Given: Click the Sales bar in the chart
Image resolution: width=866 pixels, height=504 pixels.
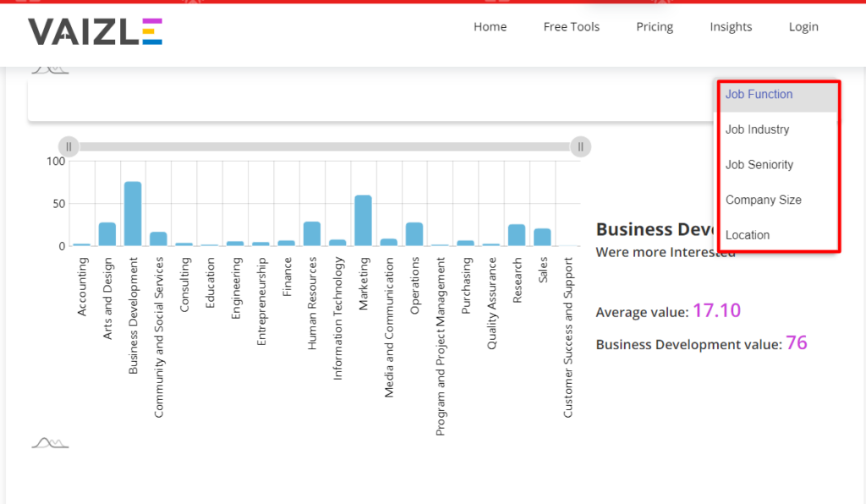Looking at the screenshot, I should 542,236.
